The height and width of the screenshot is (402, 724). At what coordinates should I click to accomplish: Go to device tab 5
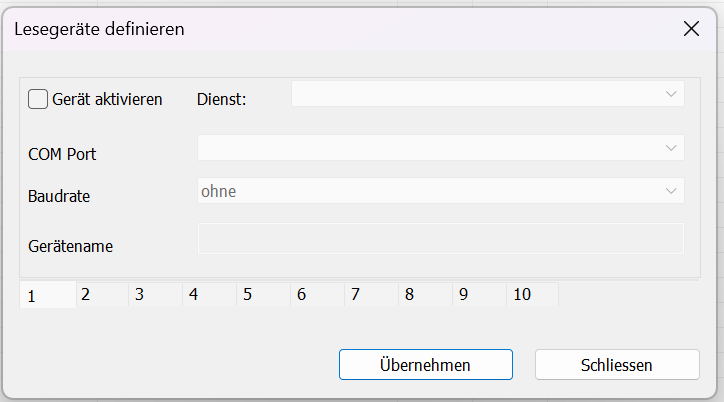(264, 294)
